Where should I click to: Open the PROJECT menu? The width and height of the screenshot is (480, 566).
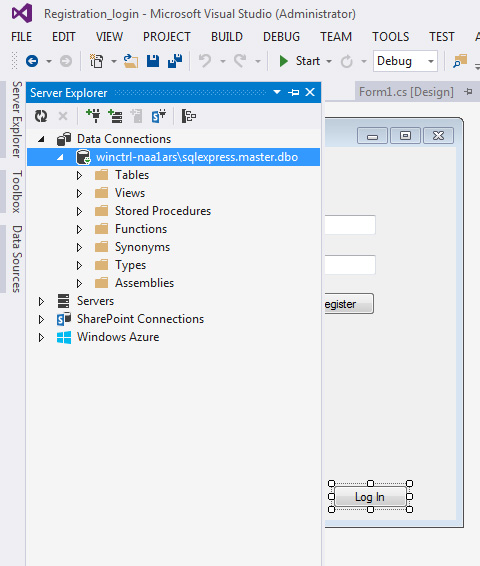(x=167, y=37)
